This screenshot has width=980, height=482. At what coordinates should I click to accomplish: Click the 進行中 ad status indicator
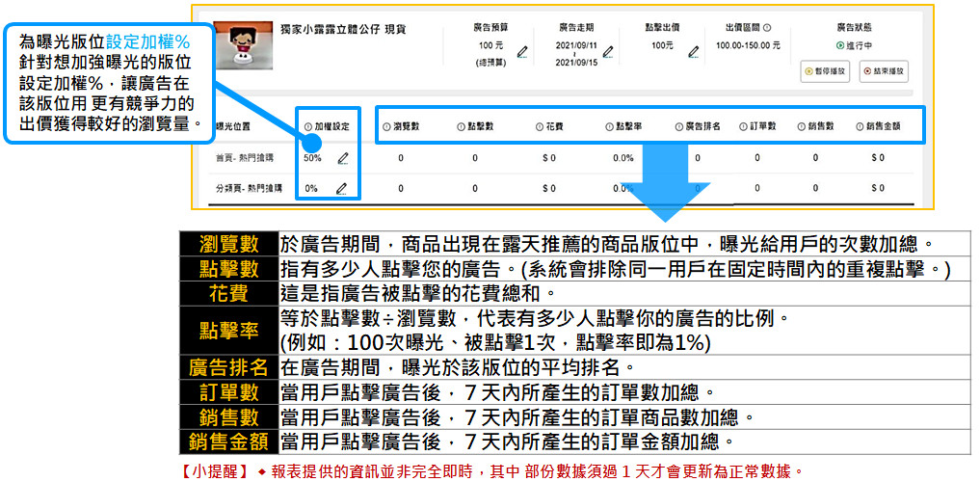click(x=856, y=45)
